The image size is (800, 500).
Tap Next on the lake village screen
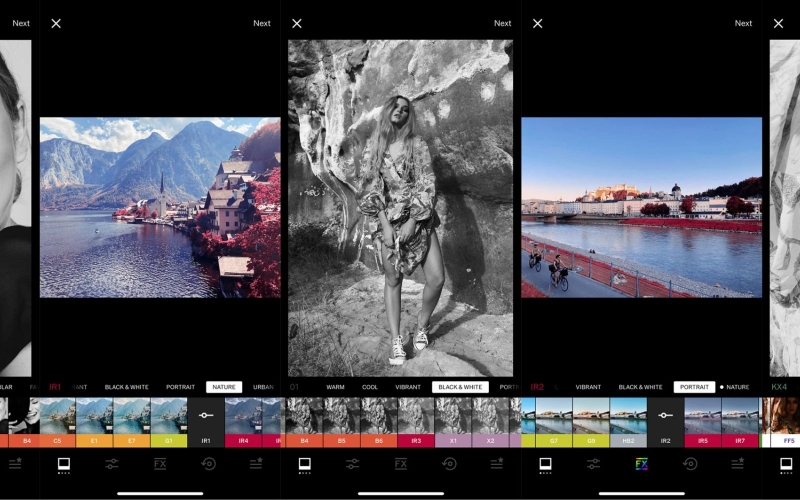pos(262,23)
